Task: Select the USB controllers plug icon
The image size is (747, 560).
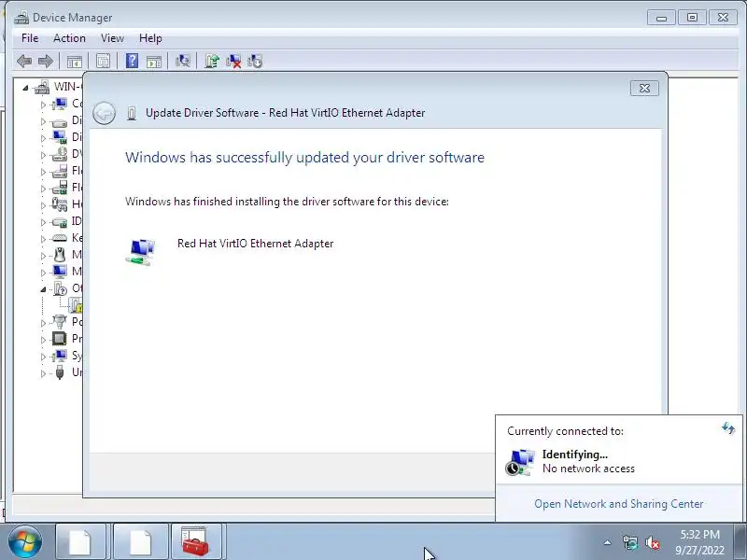Action: (60, 371)
